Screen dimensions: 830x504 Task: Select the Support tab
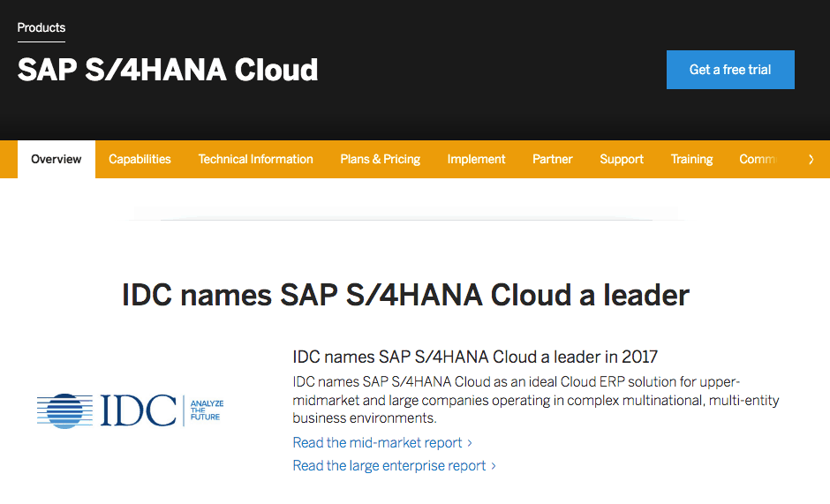[x=622, y=160]
